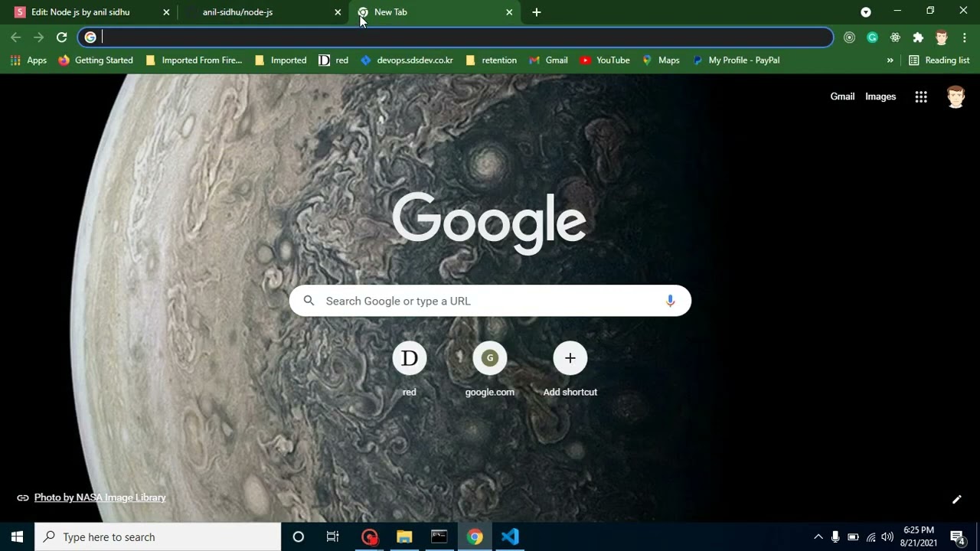
Task: Click the Google Chrome taskbar icon
Action: pyautogui.click(x=475, y=537)
